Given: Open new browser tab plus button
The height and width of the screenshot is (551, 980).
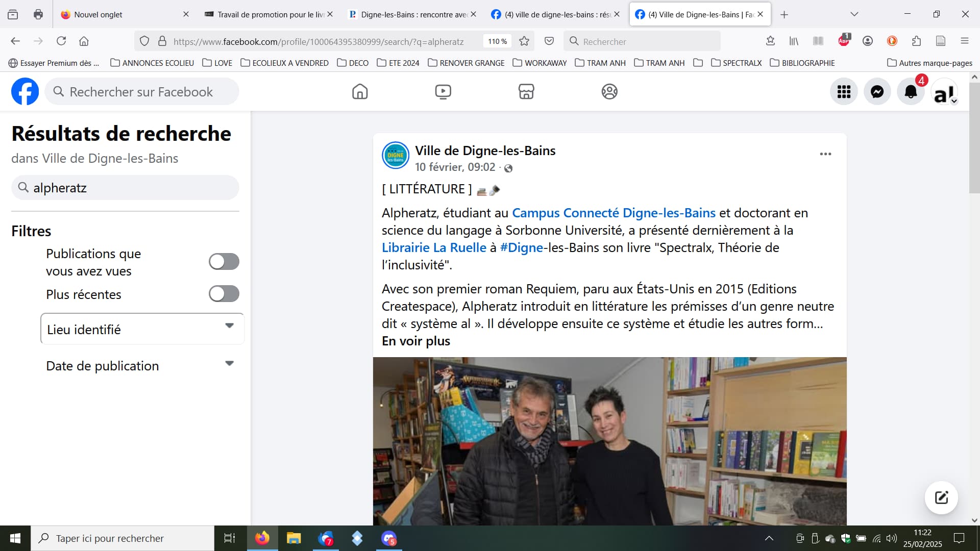Looking at the screenshot, I should pos(784,14).
